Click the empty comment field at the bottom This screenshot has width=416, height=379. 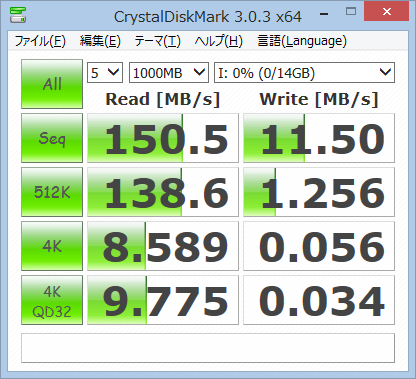[208, 348]
